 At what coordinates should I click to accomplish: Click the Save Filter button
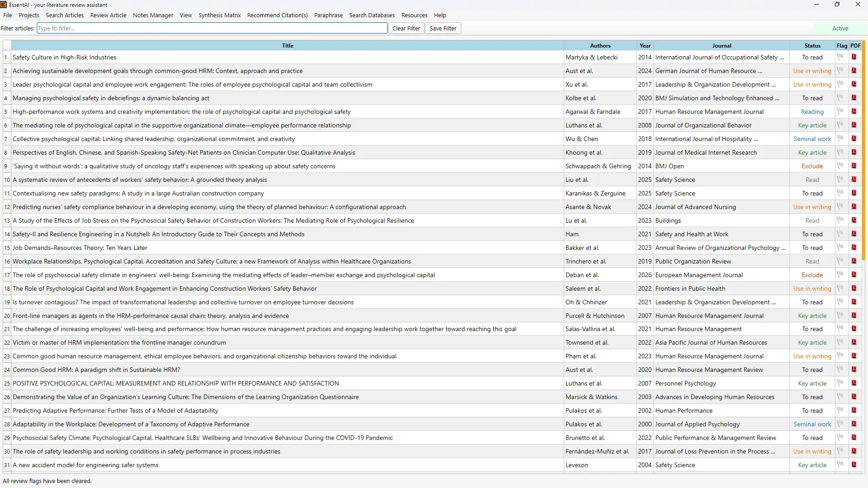point(443,28)
